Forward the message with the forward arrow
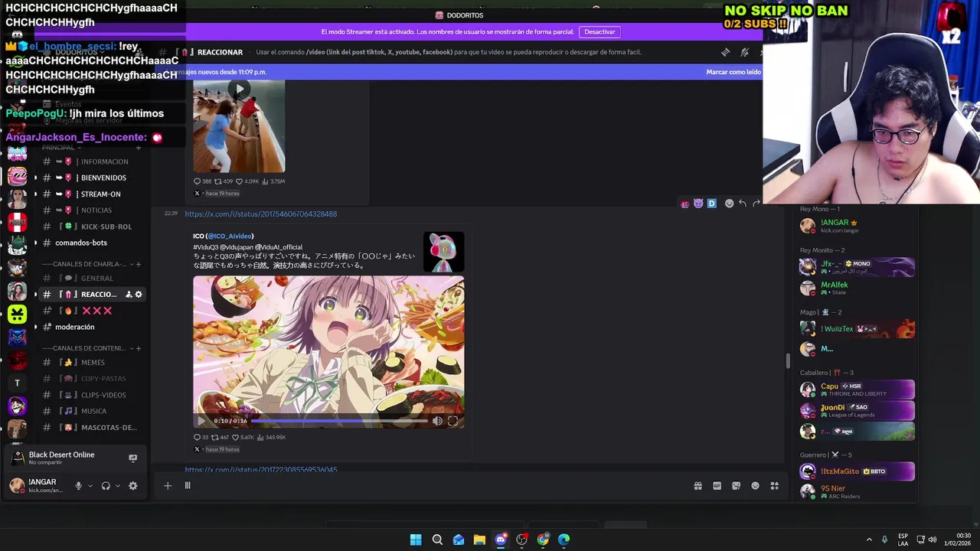Image resolution: width=980 pixels, height=551 pixels. (756, 204)
